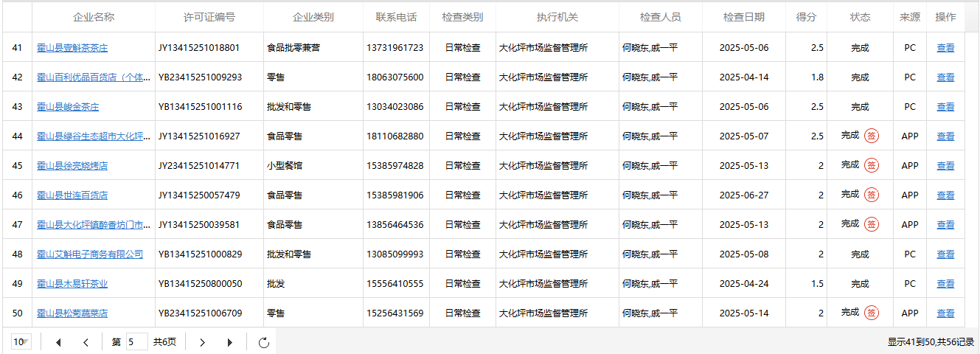The height and width of the screenshot is (354, 980).
Task: Go to the previous page
Action: point(86,342)
